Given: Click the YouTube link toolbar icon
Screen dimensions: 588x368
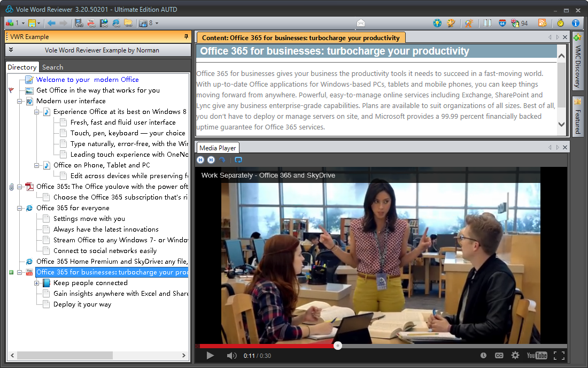Looking at the screenshot, I should click(x=91, y=23).
